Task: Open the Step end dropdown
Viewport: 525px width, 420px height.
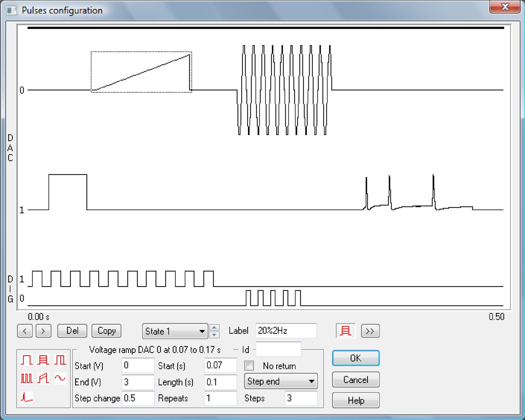Action: pyautogui.click(x=280, y=381)
